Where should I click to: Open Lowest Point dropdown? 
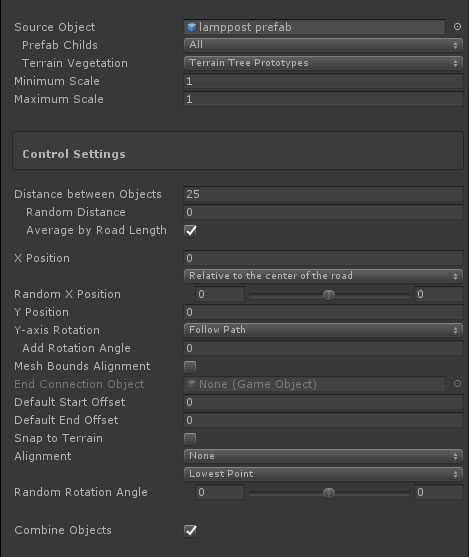(x=323, y=474)
